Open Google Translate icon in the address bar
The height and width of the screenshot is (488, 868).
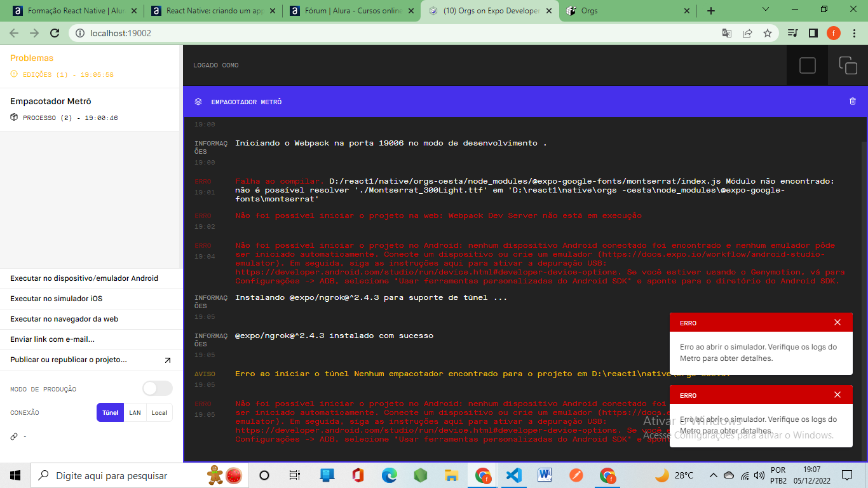pos(727,33)
